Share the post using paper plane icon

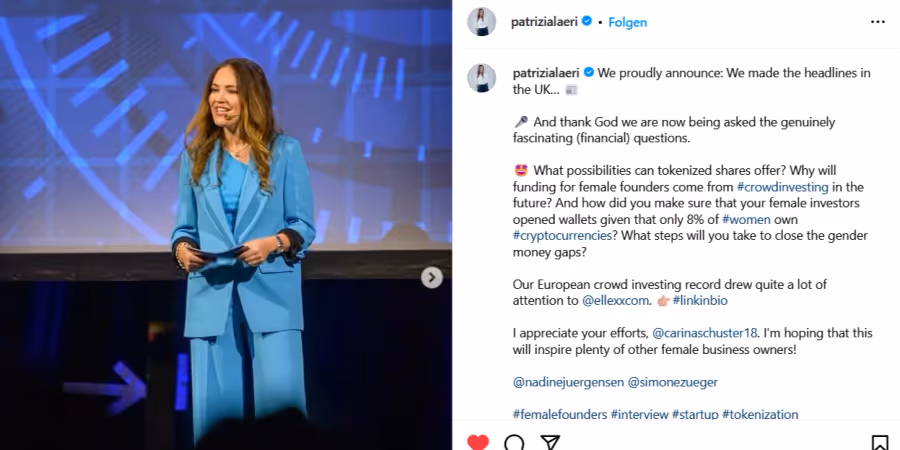pos(550,443)
